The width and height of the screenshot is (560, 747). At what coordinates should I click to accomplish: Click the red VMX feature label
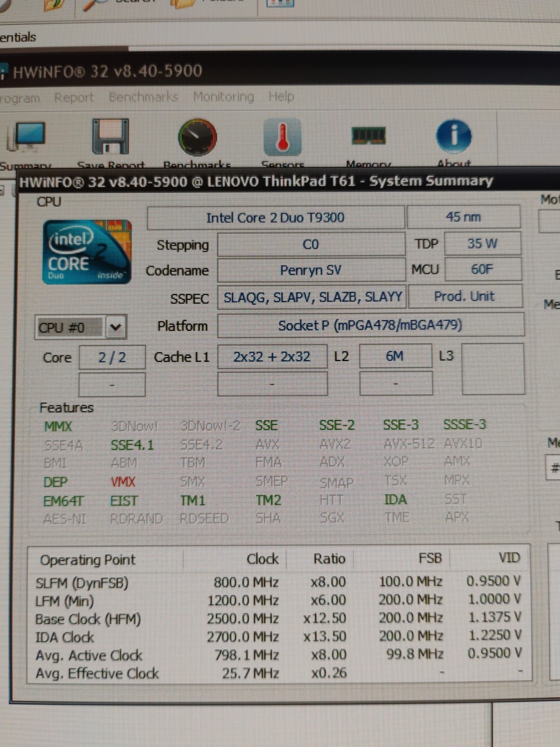(x=123, y=482)
